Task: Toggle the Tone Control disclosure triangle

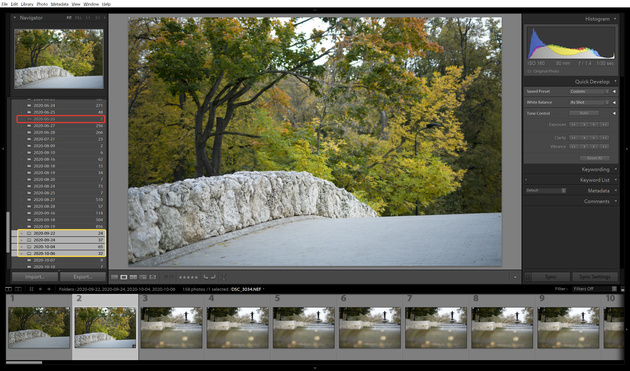Action: [614, 113]
